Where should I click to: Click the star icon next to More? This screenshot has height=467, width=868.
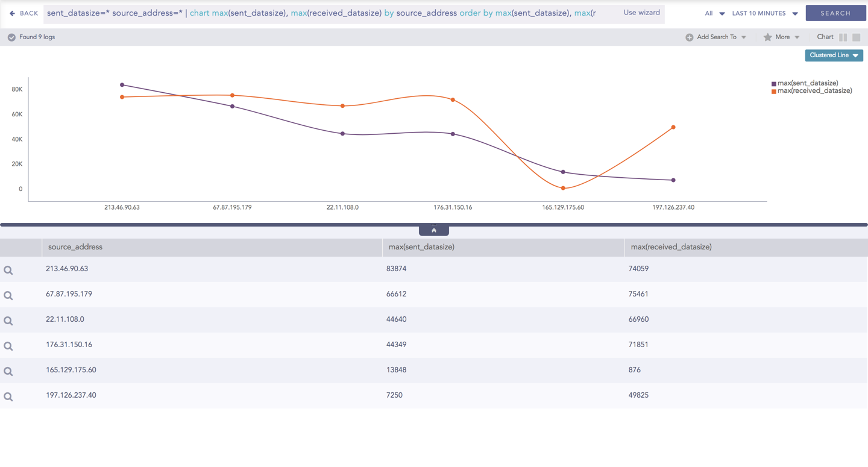(x=767, y=37)
